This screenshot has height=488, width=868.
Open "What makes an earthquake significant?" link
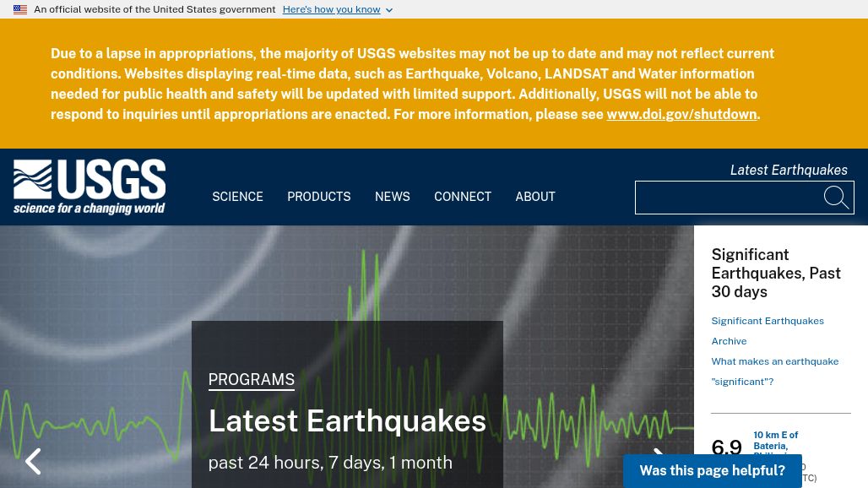tap(774, 362)
